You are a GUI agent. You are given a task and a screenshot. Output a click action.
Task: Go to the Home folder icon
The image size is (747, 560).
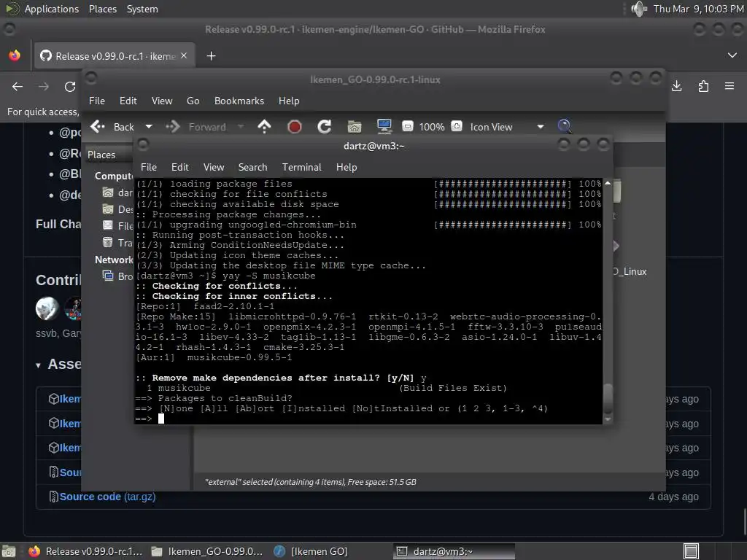tap(355, 127)
